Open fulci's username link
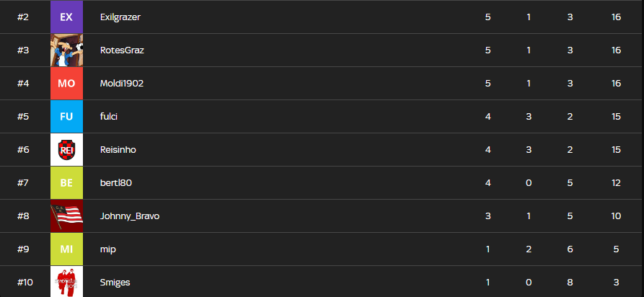Image resolution: width=644 pixels, height=297 pixels. (x=110, y=116)
